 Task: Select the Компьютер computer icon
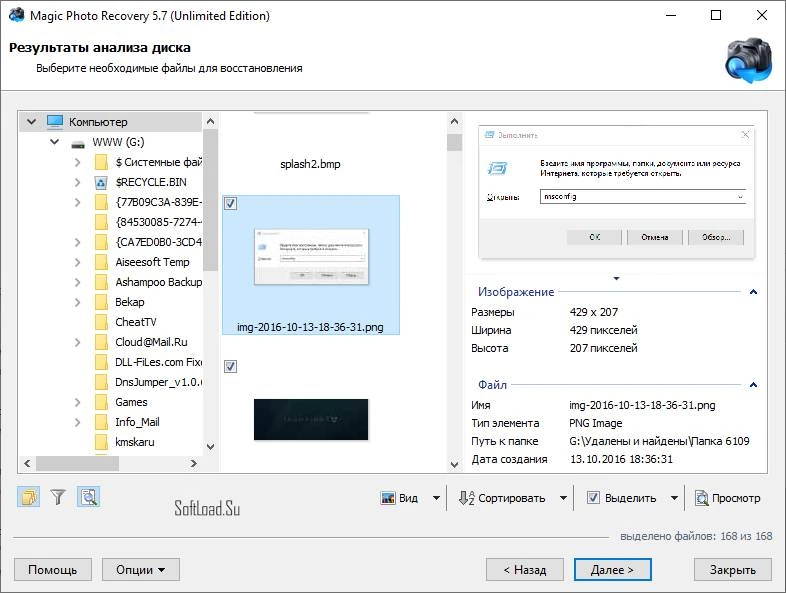(x=55, y=122)
